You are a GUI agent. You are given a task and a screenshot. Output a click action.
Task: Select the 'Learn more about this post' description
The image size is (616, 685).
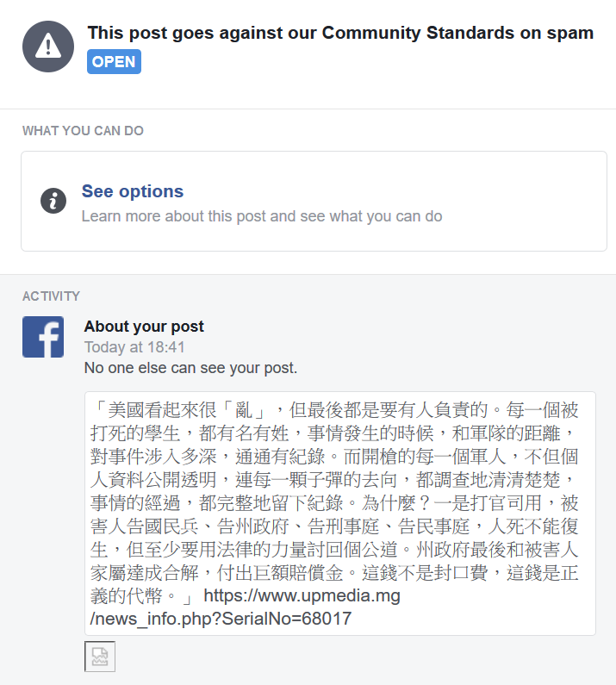(262, 216)
